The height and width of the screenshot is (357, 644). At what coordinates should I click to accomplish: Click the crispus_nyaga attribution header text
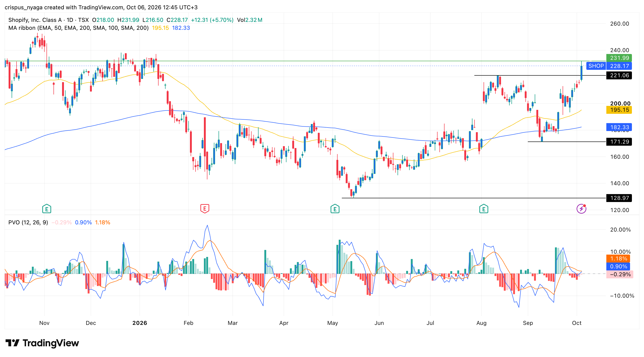click(x=101, y=7)
